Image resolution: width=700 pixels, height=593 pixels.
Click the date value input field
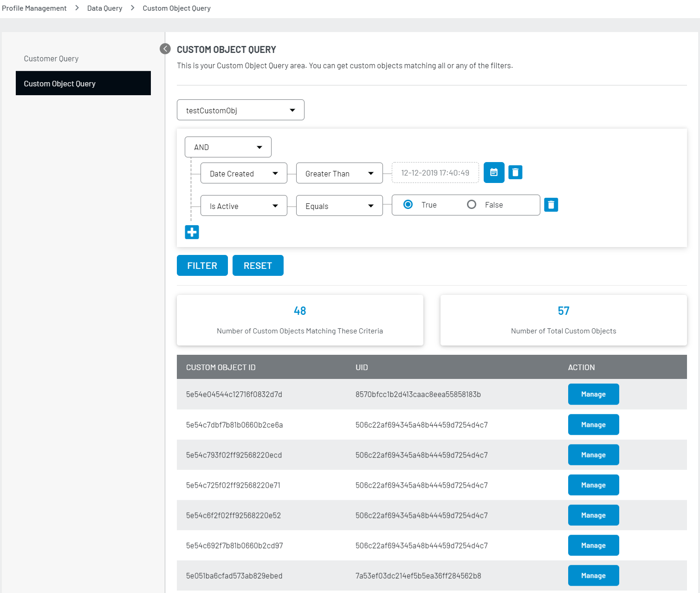coord(435,173)
